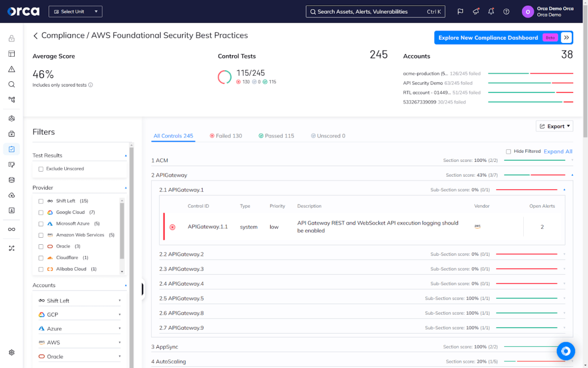Screen dimensions: 588x368
Task: Check the Google Cloud provider checkbox
Action: (x=41, y=213)
